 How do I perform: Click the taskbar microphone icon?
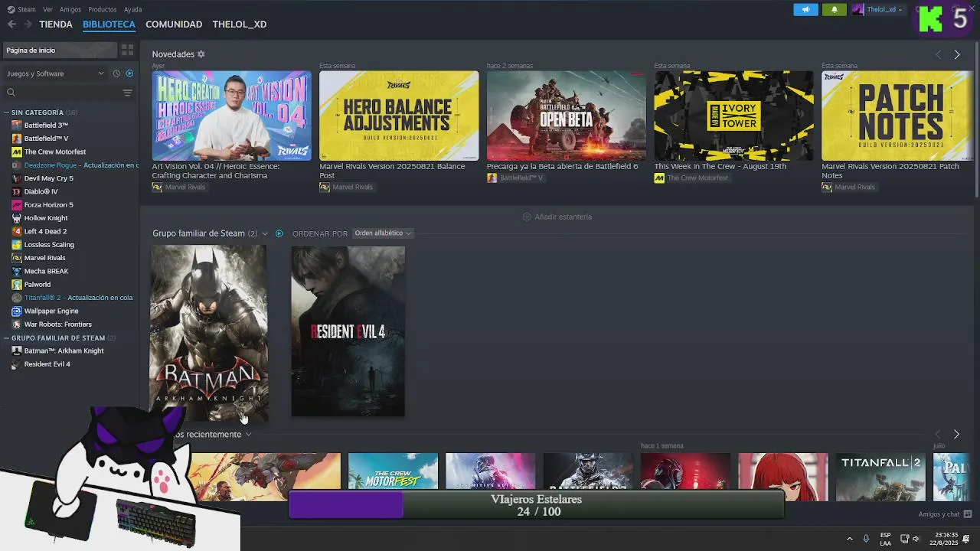866,539
